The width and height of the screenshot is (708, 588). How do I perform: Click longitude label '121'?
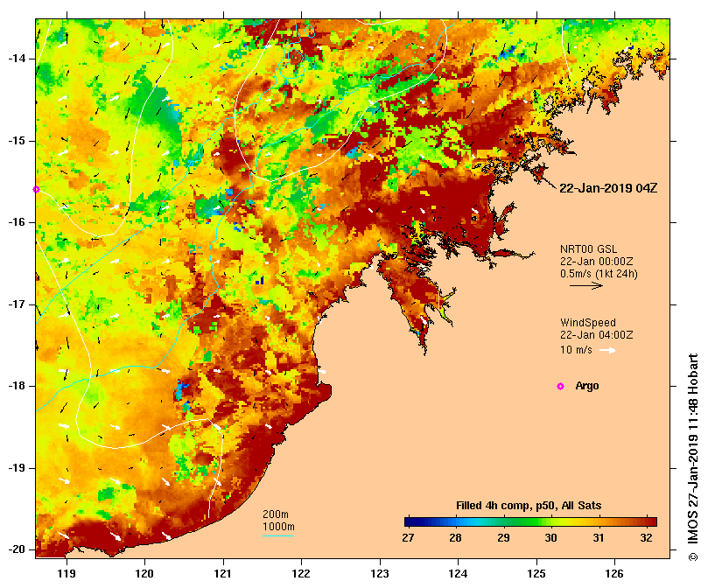pos(223,573)
